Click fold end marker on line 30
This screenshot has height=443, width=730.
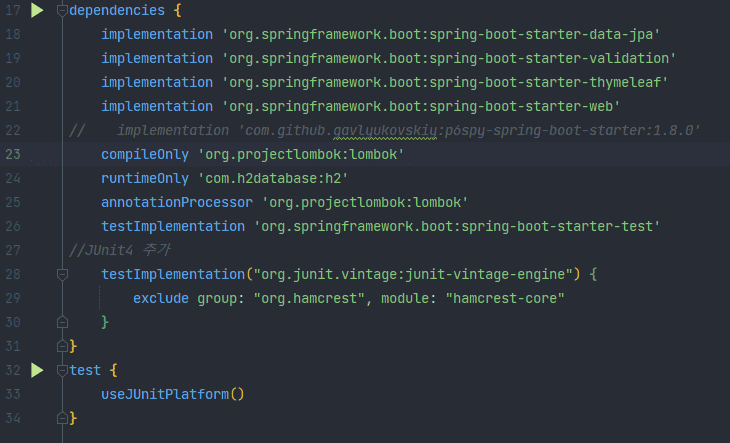pos(62,322)
